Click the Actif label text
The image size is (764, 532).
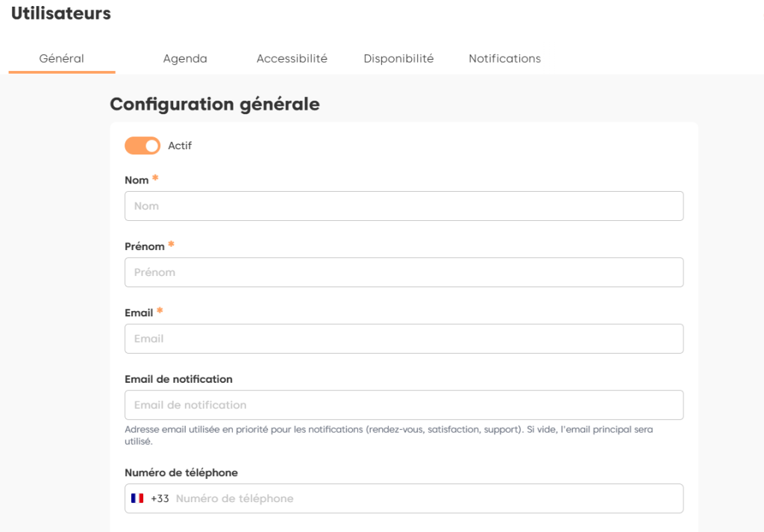(x=180, y=145)
